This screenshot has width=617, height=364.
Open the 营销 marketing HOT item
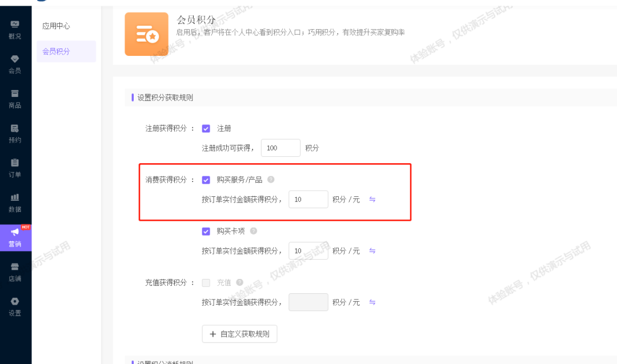point(15,237)
